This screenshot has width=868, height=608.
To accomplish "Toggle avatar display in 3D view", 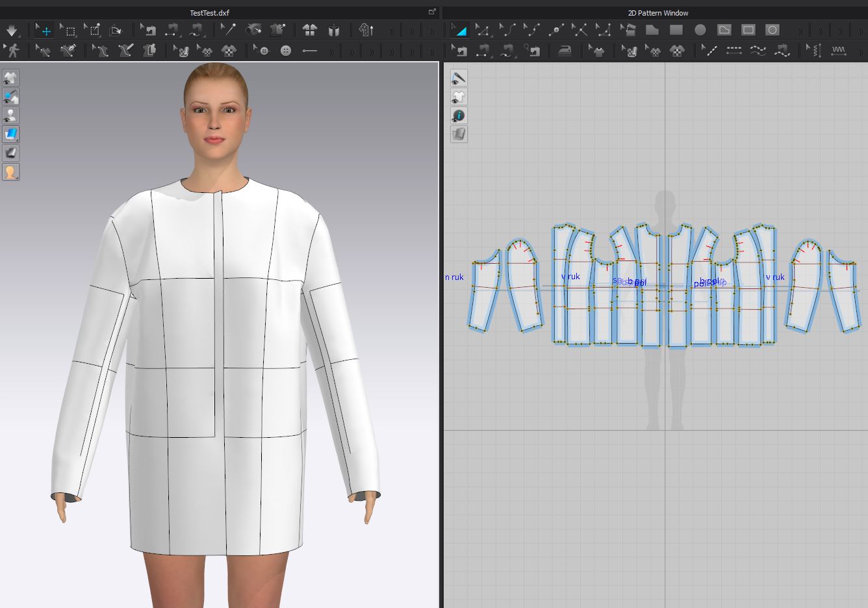I will 10,116.
